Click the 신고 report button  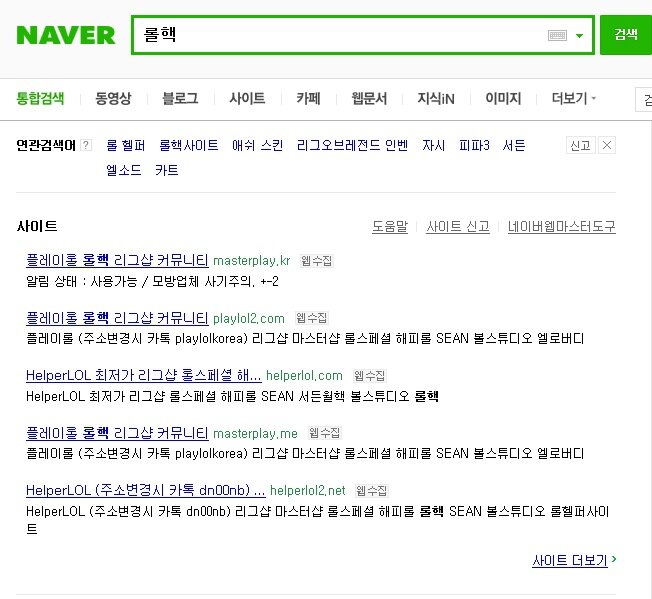580,145
